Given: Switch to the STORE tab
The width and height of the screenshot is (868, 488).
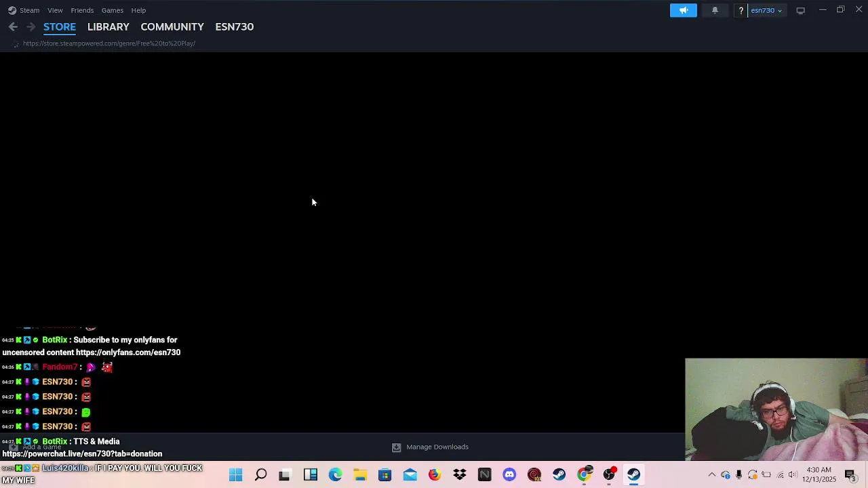Looking at the screenshot, I should point(60,27).
